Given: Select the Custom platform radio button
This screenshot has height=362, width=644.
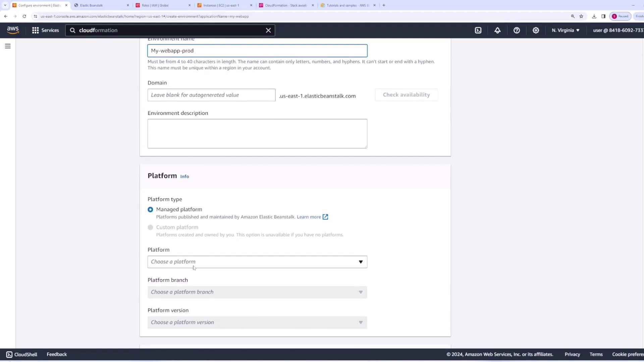Looking at the screenshot, I should 150,227.
